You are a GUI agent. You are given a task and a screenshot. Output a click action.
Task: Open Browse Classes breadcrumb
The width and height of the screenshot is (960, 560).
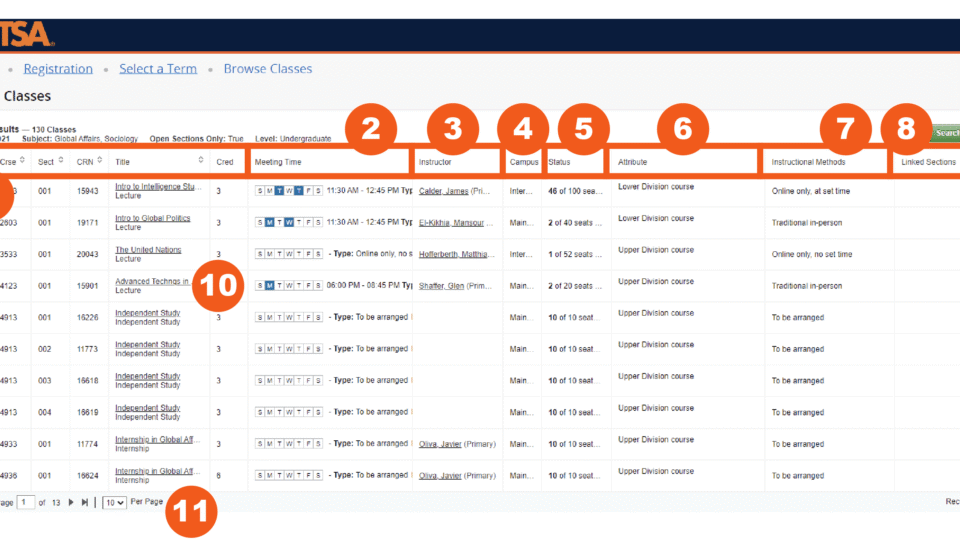coord(268,69)
